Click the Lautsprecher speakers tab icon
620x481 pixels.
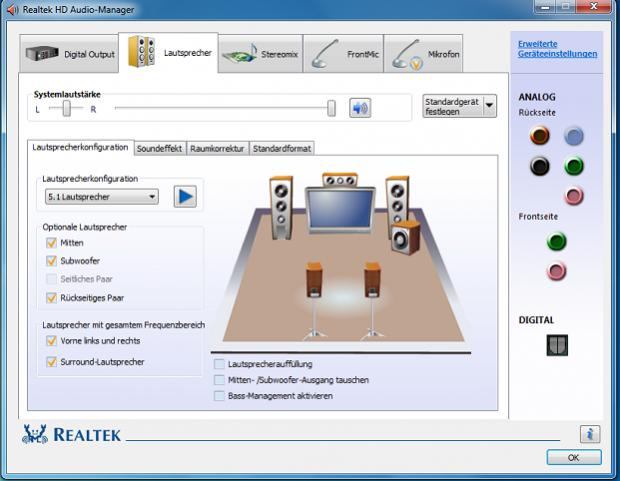click(x=141, y=51)
